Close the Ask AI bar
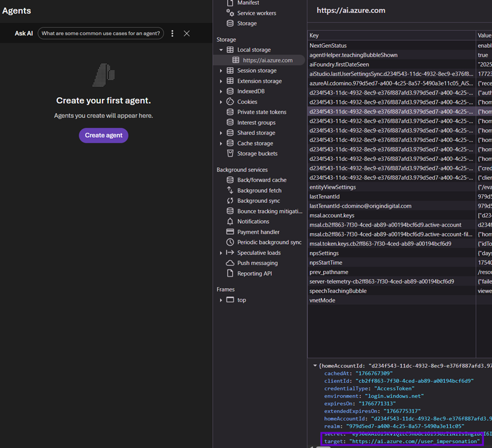Screen dimensions: 492x448 click(187, 34)
